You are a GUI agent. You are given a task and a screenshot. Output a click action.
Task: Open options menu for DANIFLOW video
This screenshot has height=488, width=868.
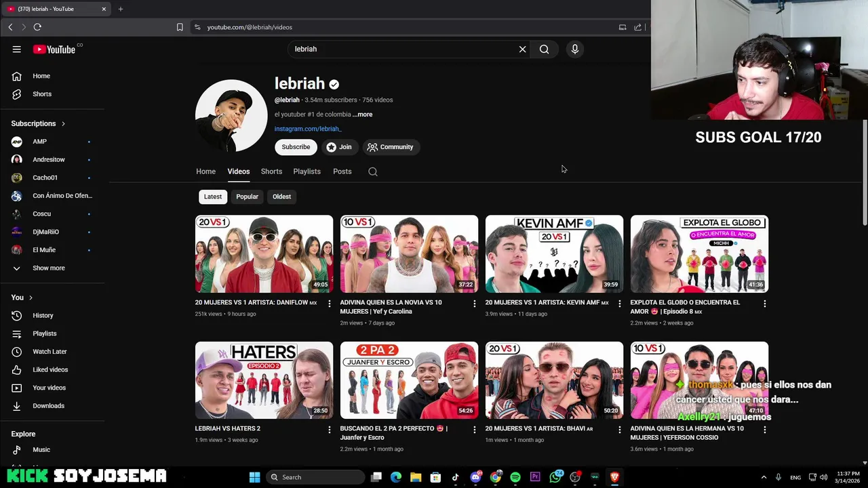tap(330, 304)
